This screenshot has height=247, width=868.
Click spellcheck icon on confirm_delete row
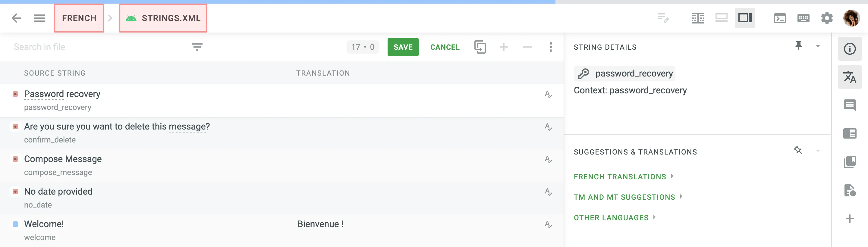(548, 127)
